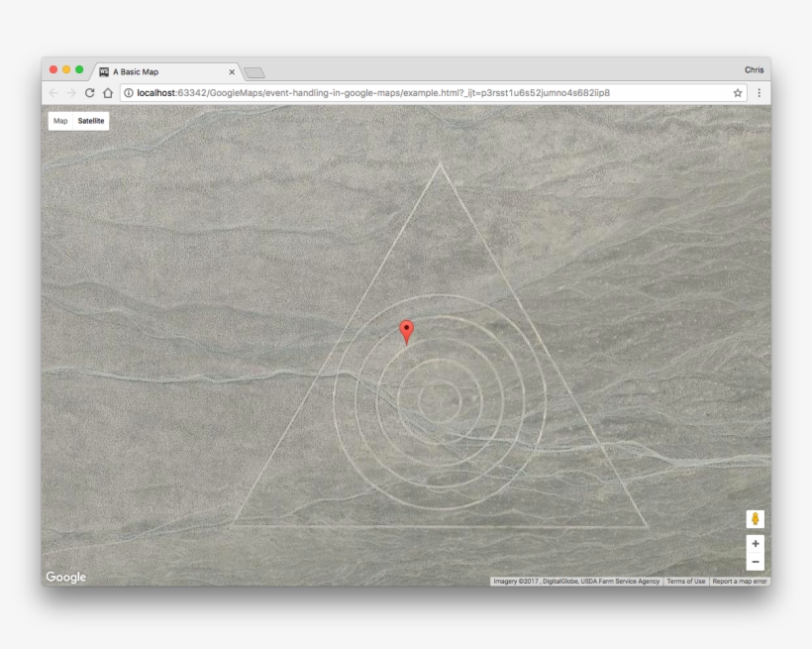The image size is (812, 649).
Task: Close the 'A Basic Map' tab
Action: tap(232, 72)
